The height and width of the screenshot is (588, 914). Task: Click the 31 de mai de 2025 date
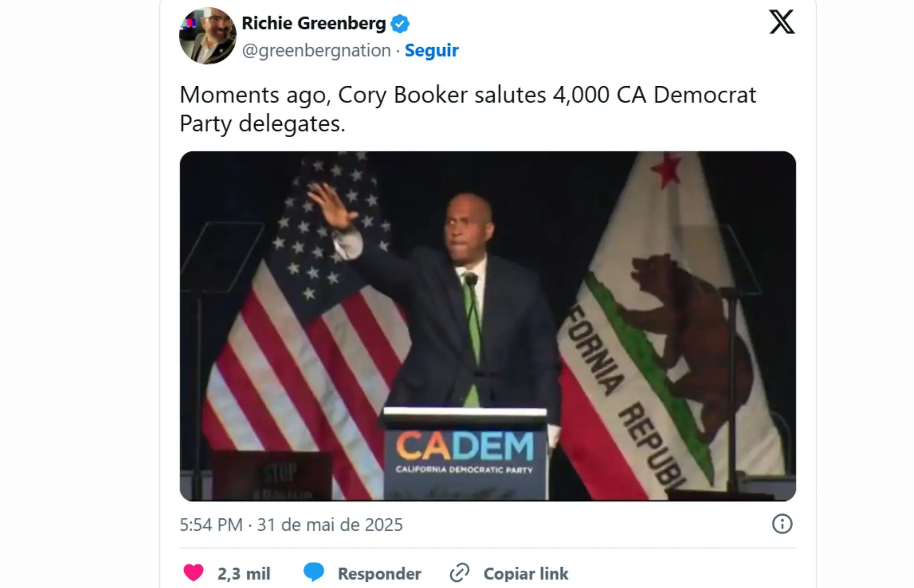coord(330,525)
